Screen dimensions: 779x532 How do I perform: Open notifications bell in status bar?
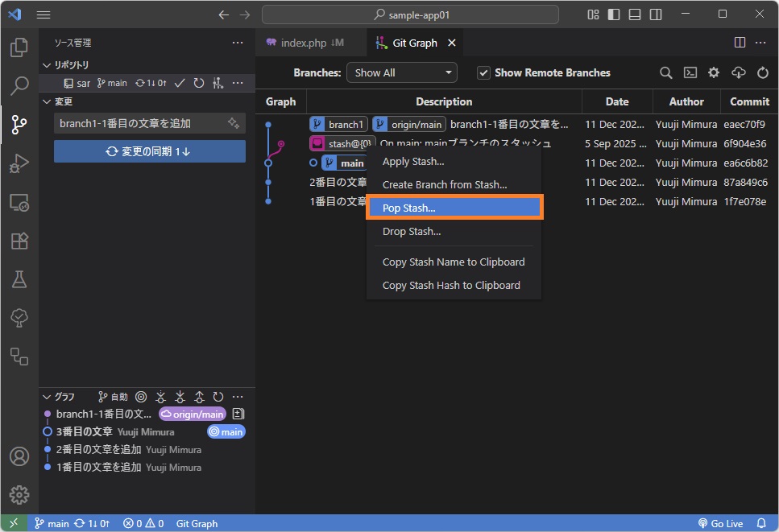(761, 524)
